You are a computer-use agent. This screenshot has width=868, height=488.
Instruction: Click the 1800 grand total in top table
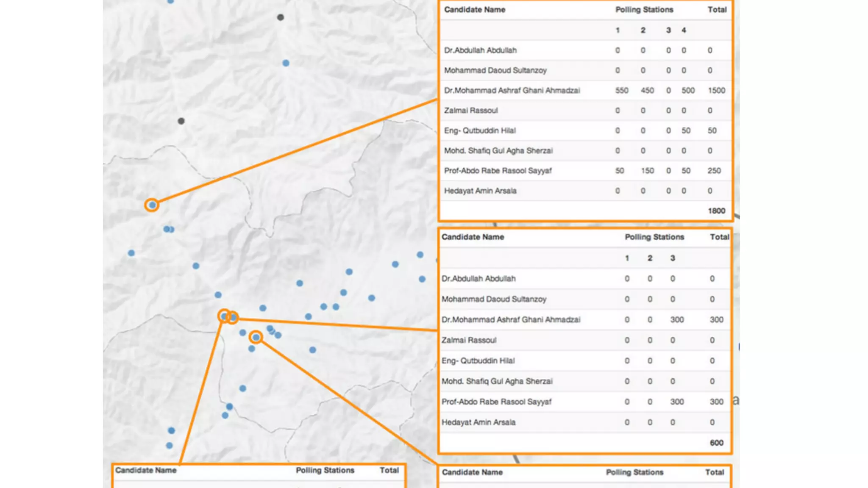point(716,211)
